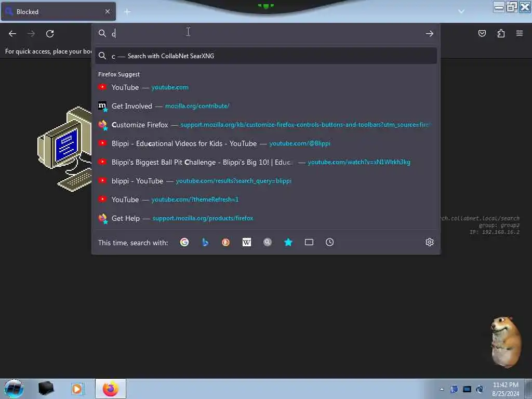Click the hamster desktop mascot
This screenshot has width=532, height=399.
coord(506,342)
